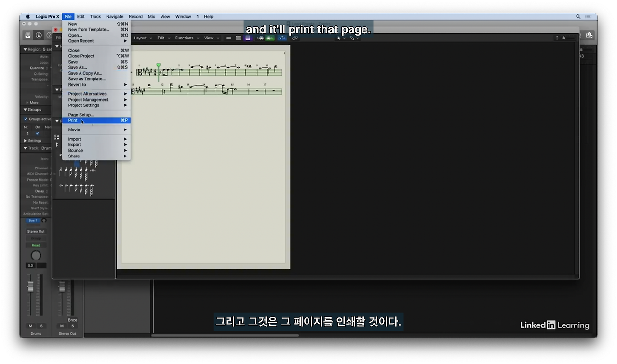Image resolution: width=617 pixels, height=364 pixels.
Task: Toggle the blue Catch Playhead icon
Action: pos(282,38)
